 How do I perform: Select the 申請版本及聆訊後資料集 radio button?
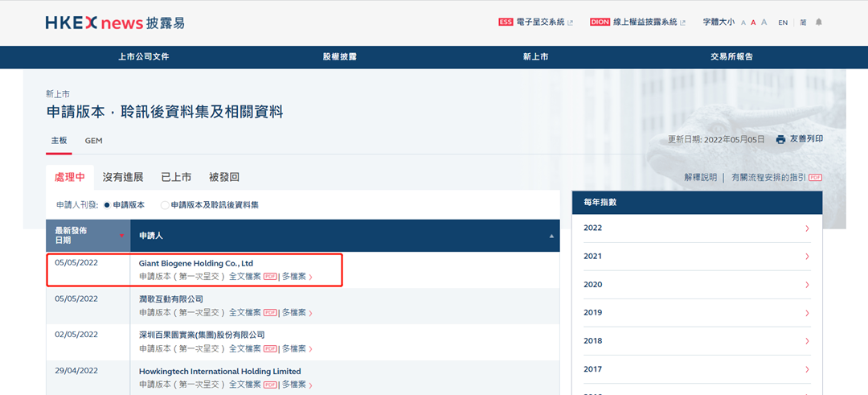click(x=165, y=205)
